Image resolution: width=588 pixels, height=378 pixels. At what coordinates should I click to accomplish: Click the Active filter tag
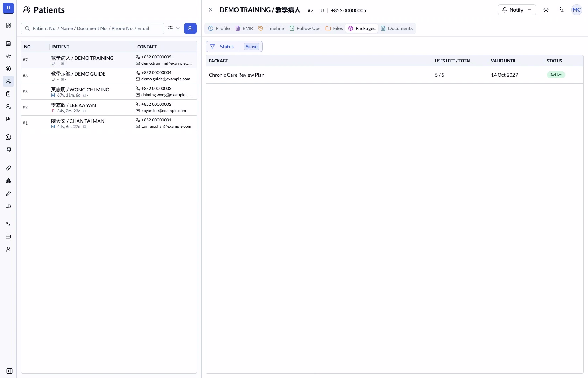[x=251, y=47]
